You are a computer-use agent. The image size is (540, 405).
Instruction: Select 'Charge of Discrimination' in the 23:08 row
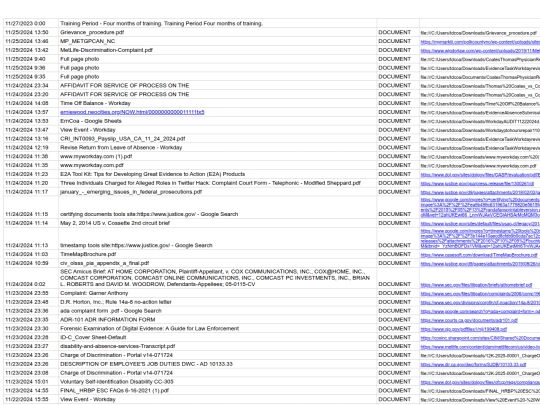coord(217,373)
